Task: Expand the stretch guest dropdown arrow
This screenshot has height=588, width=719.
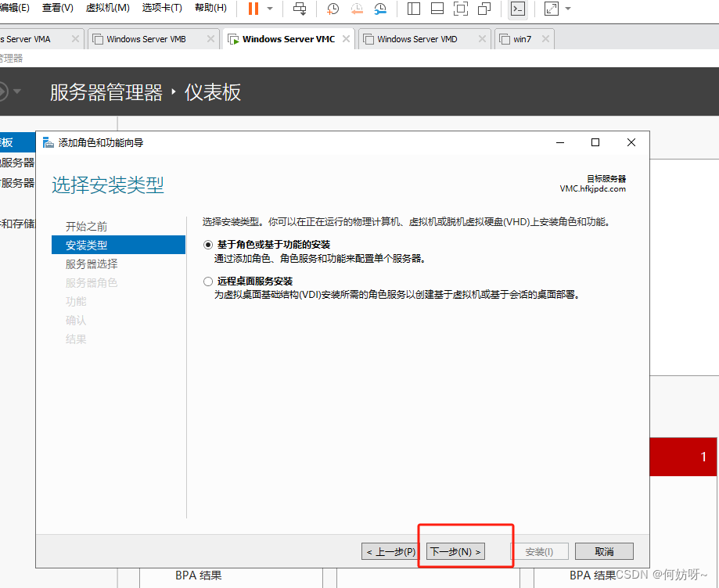Action: pyautogui.click(x=568, y=9)
